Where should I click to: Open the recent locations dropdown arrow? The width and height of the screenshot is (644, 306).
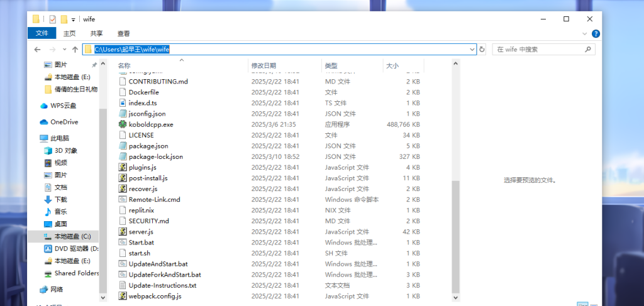tap(65, 49)
